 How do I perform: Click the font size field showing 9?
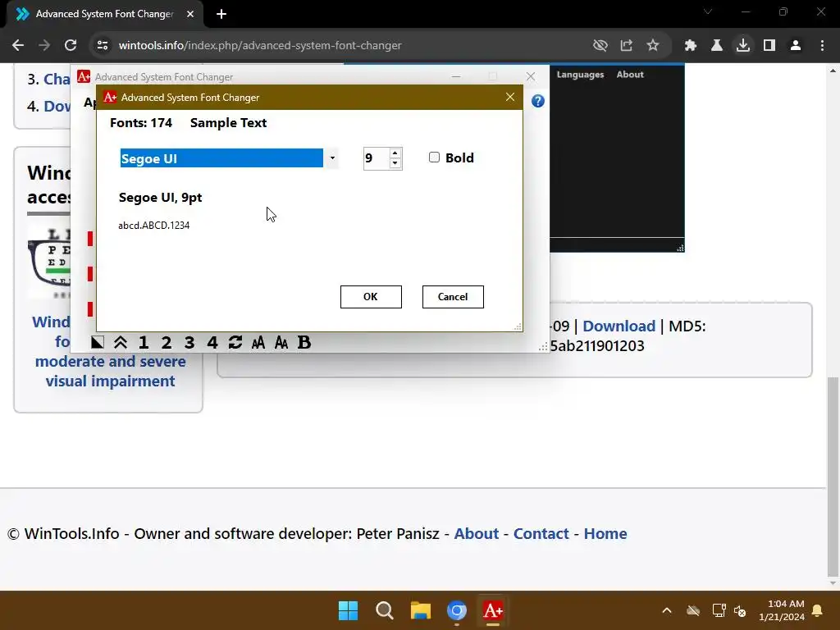[377, 158]
